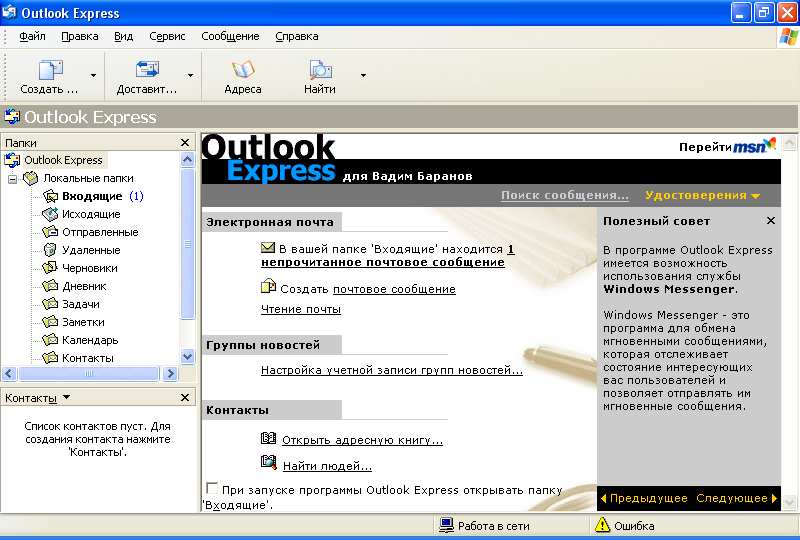Select the Задачи folder icon
This screenshot has width=800, height=540.
point(50,304)
